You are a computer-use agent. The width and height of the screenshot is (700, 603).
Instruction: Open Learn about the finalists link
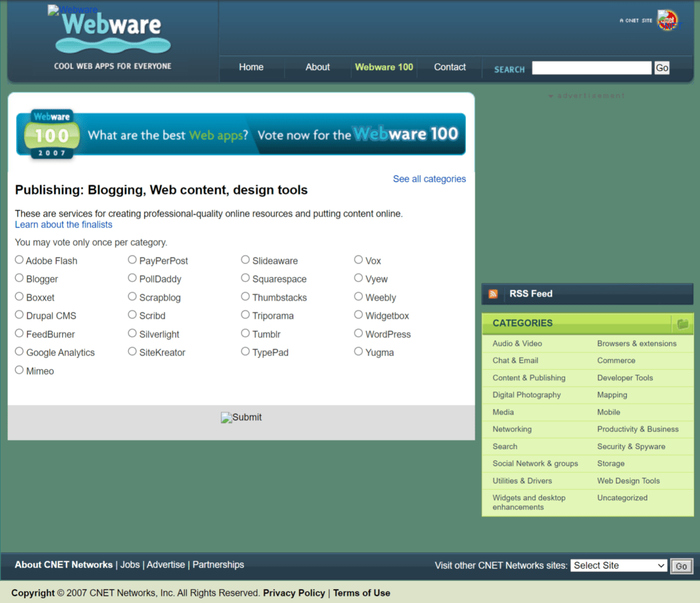tap(63, 225)
